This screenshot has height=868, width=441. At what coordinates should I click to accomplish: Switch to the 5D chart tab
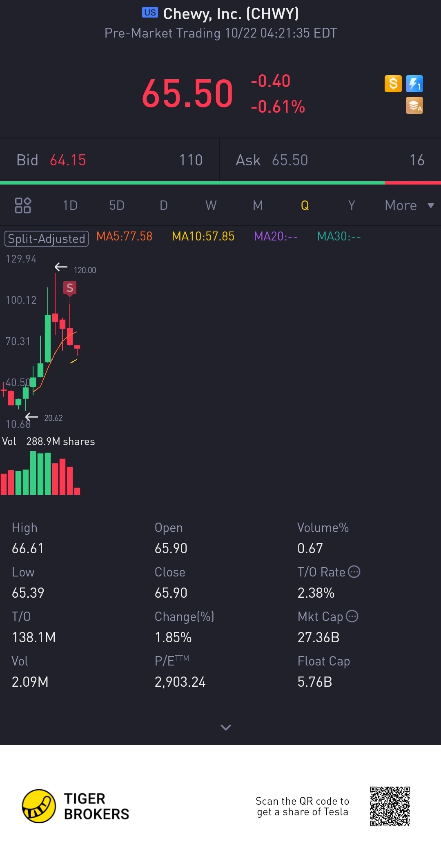(x=117, y=205)
